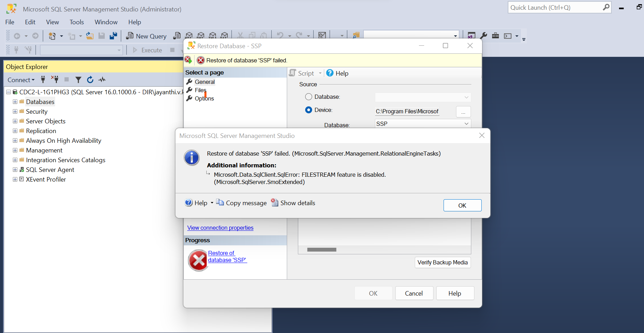Click Cancel in Restore Database dialog
The width and height of the screenshot is (644, 333).
click(x=414, y=293)
